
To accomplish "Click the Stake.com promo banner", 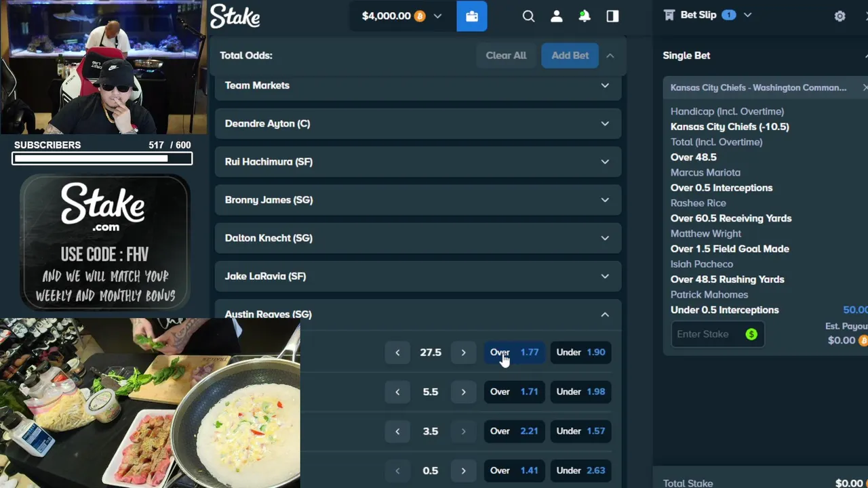I will pos(104,242).
